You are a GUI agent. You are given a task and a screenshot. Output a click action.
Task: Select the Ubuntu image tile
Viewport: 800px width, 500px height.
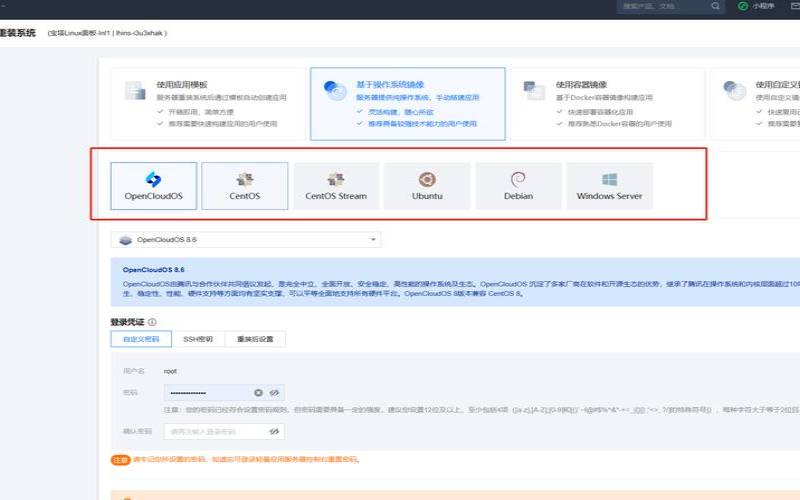(x=427, y=186)
